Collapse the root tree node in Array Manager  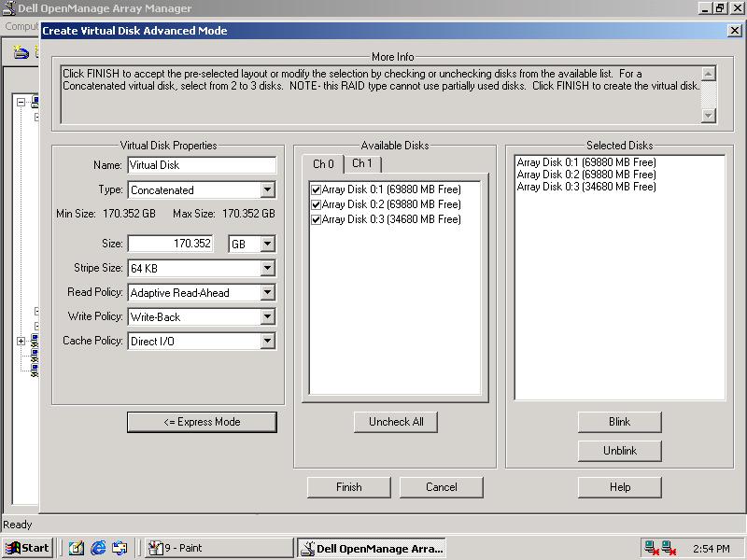21,102
